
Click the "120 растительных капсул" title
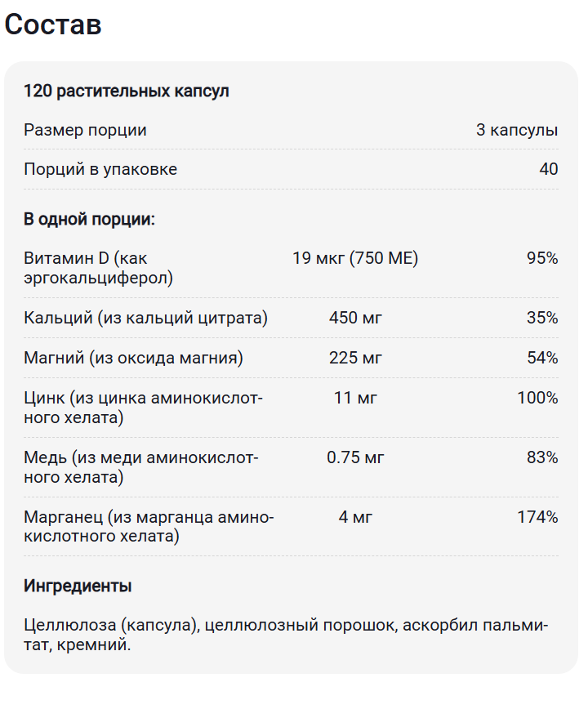(127, 91)
